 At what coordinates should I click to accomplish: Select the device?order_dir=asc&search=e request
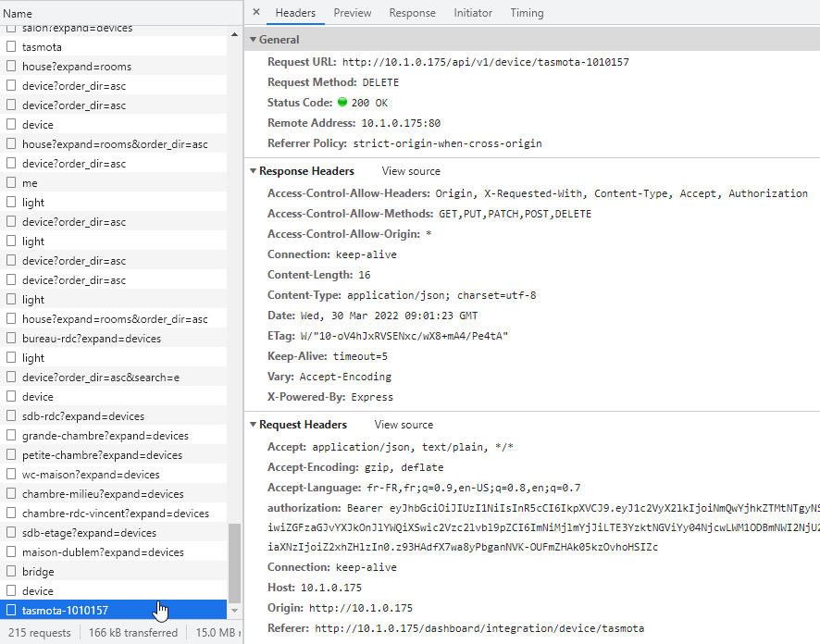114,378
